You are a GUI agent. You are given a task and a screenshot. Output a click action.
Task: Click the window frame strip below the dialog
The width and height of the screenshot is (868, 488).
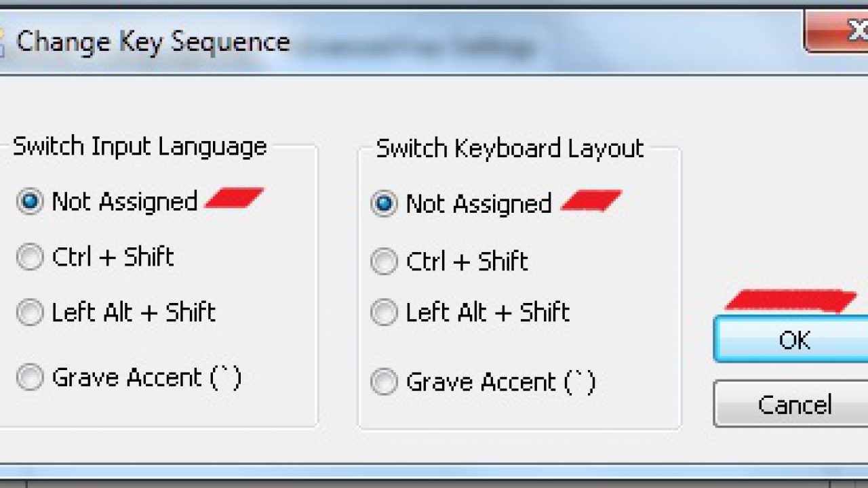434,472
